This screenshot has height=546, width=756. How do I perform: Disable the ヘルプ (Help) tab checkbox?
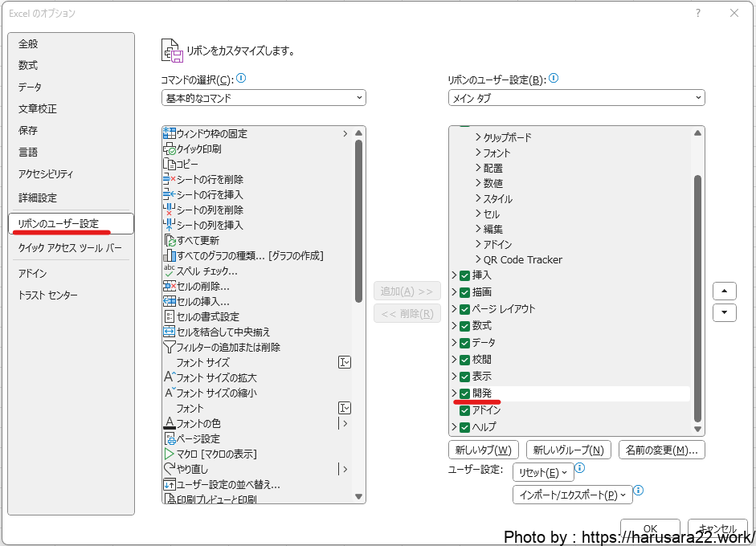tap(464, 427)
